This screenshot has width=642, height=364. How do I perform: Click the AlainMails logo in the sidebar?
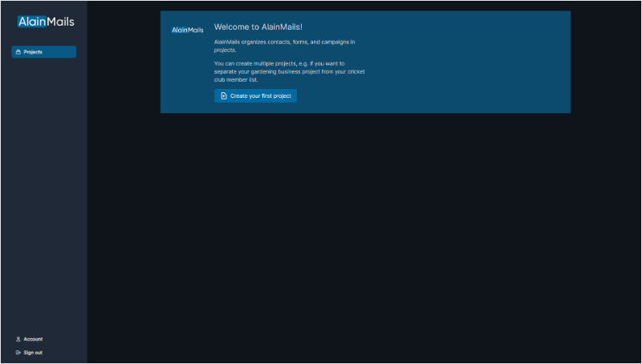pos(46,22)
